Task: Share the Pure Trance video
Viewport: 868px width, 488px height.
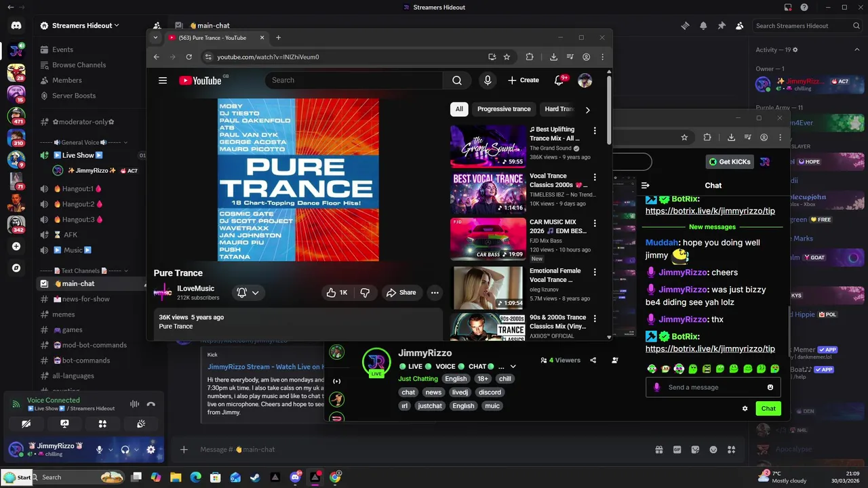Action: click(x=401, y=293)
